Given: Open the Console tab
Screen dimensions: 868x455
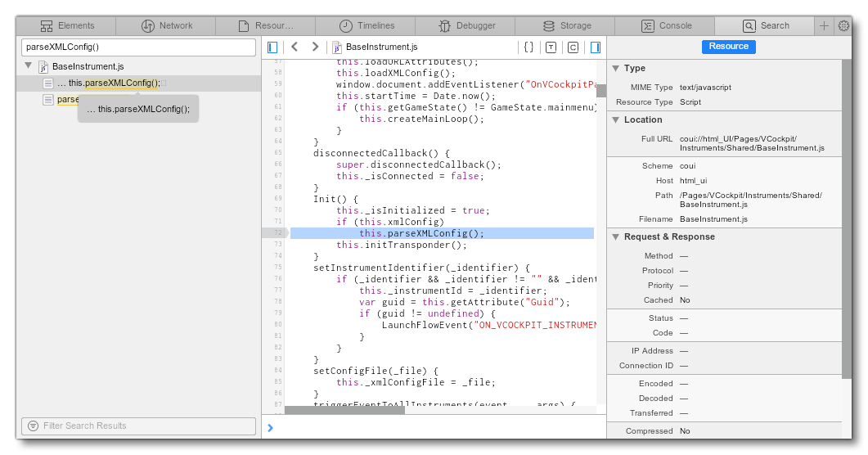Looking at the screenshot, I should click(665, 25).
